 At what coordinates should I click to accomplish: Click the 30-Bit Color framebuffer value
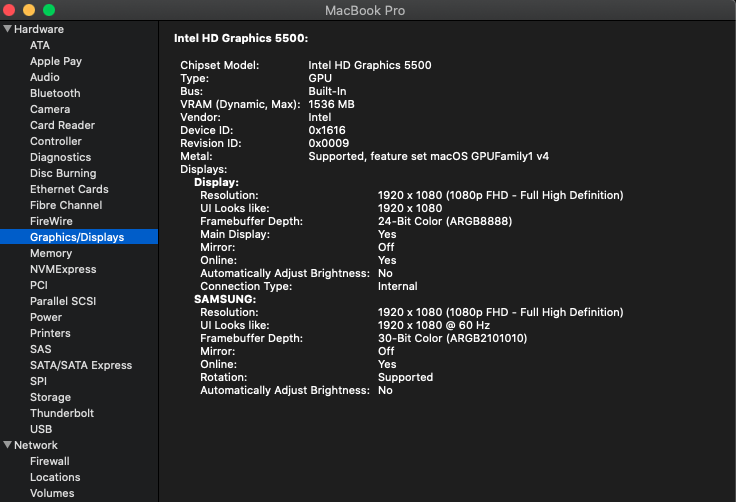[x=452, y=338]
